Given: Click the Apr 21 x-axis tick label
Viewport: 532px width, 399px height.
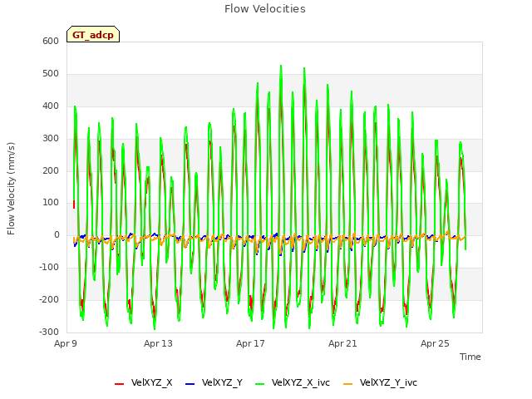Looking at the screenshot, I should (342, 343).
